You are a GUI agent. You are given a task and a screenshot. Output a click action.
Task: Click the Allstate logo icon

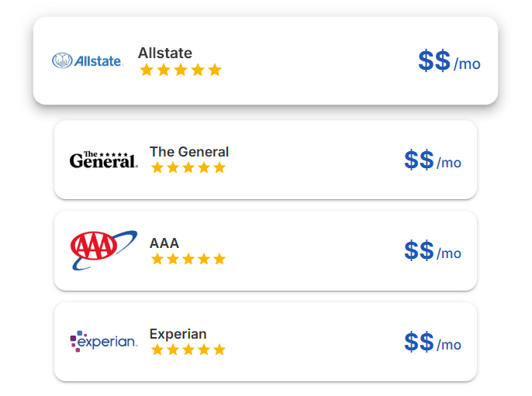point(87,60)
